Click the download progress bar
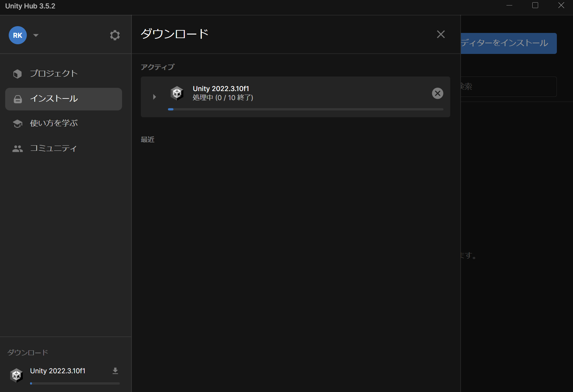The height and width of the screenshot is (392, 573). pos(306,109)
